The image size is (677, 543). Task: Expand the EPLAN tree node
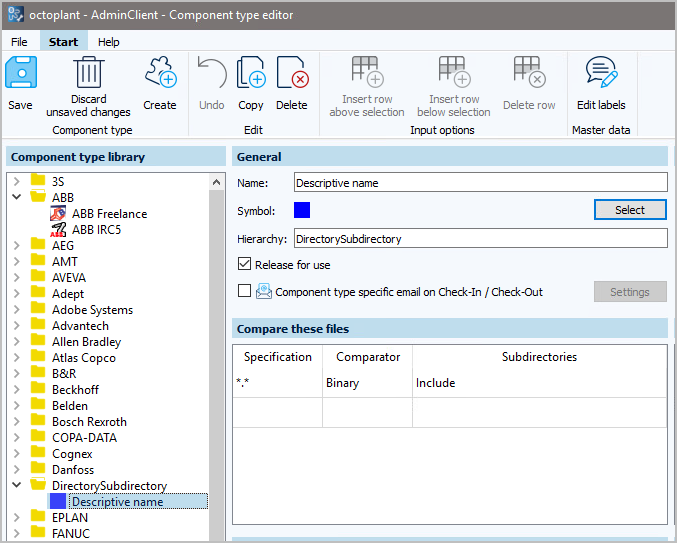16,517
